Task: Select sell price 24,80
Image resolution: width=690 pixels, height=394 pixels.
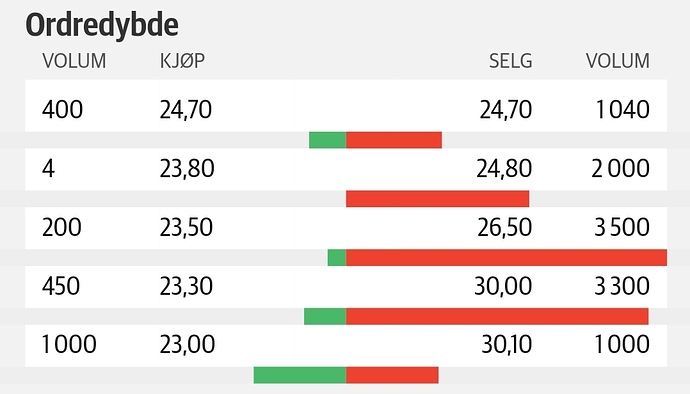Action: tap(504, 169)
